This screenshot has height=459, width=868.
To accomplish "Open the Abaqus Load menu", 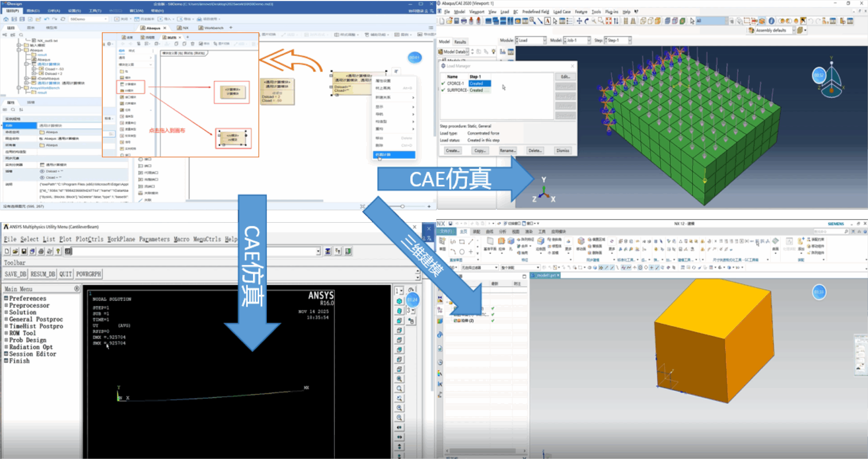I will pos(505,12).
